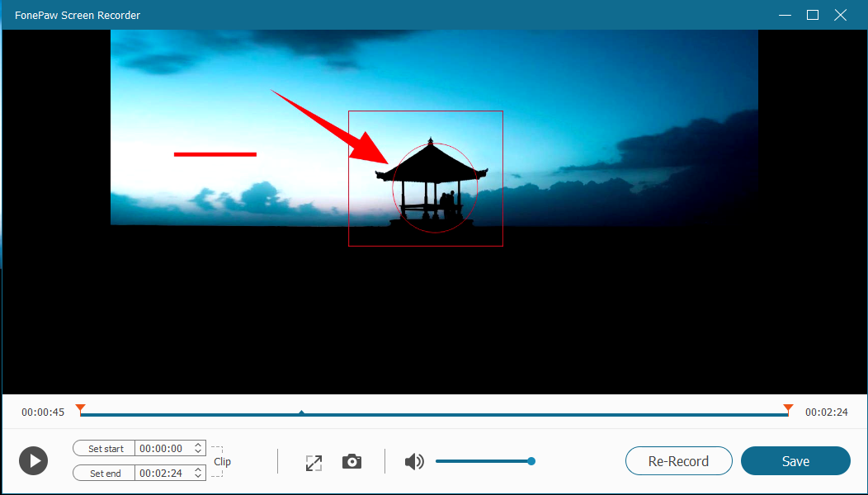Take a snapshot with the camera icon

(352, 461)
